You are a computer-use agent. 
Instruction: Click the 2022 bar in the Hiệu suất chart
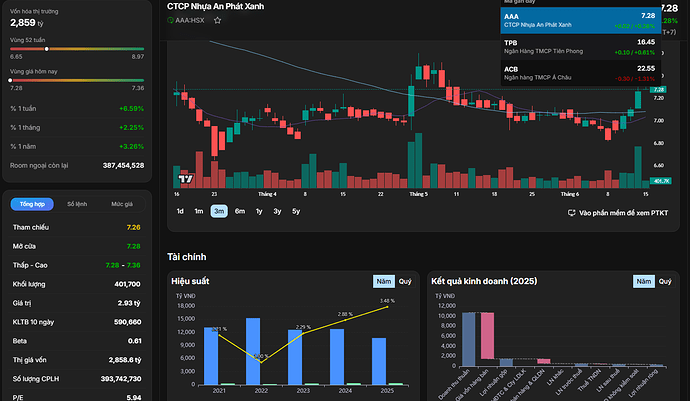[253, 351]
